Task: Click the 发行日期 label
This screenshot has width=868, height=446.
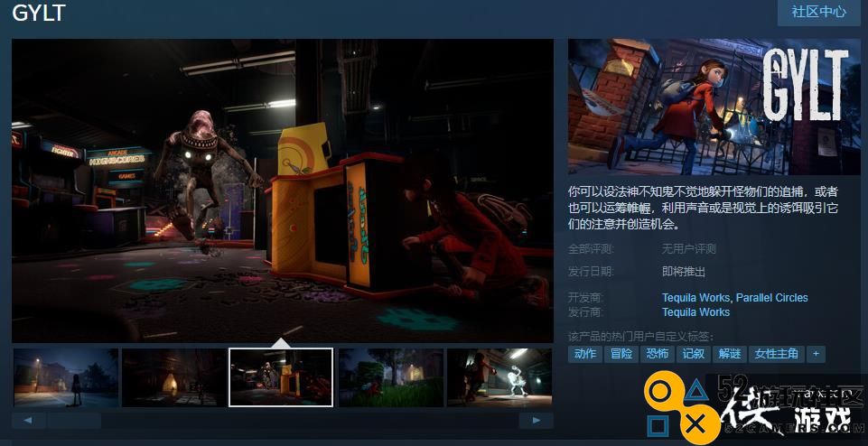Action: coord(591,272)
